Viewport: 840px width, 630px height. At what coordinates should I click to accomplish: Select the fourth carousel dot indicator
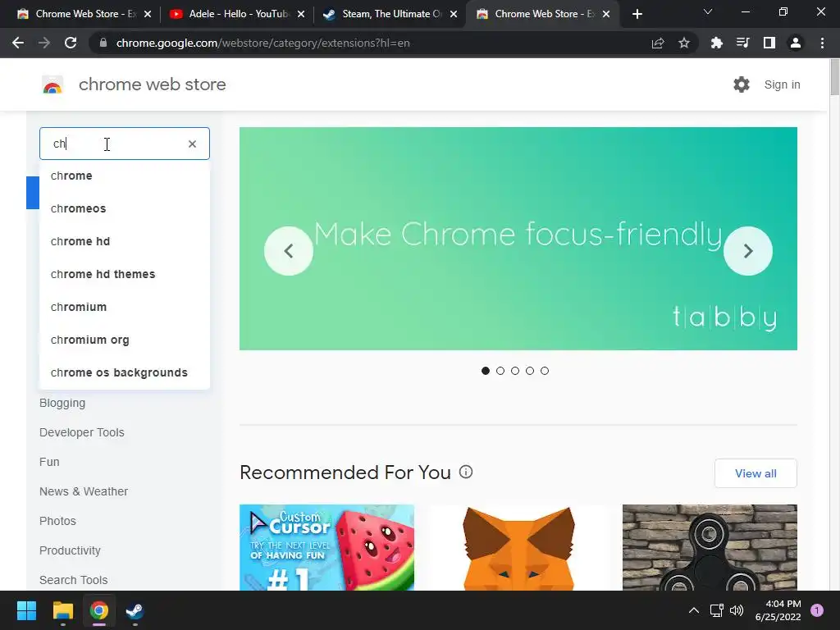(530, 371)
